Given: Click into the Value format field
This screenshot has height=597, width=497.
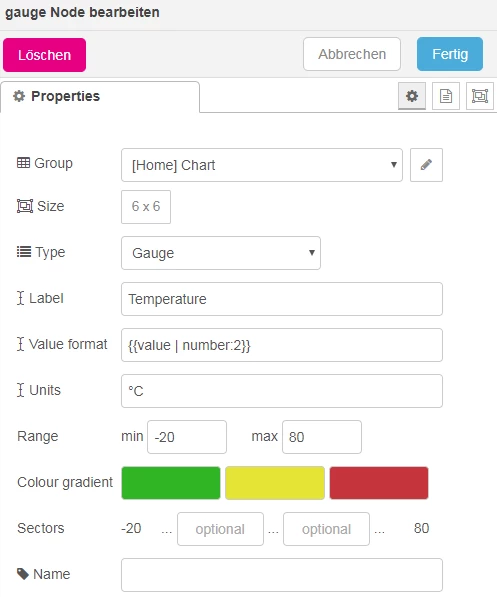Looking at the screenshot, I should tap(282, 345).
